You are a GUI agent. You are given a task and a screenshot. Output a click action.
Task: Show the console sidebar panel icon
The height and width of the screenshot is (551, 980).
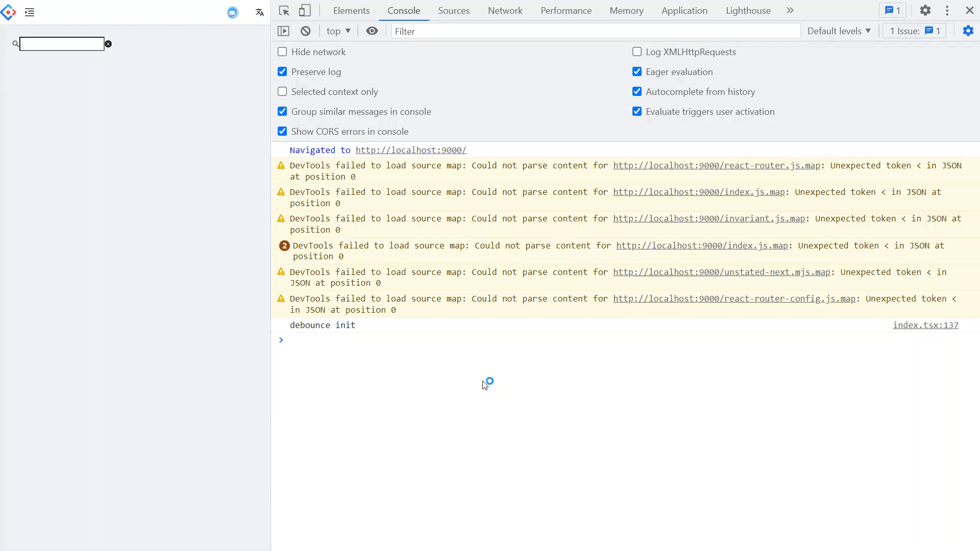pos(283,31)
